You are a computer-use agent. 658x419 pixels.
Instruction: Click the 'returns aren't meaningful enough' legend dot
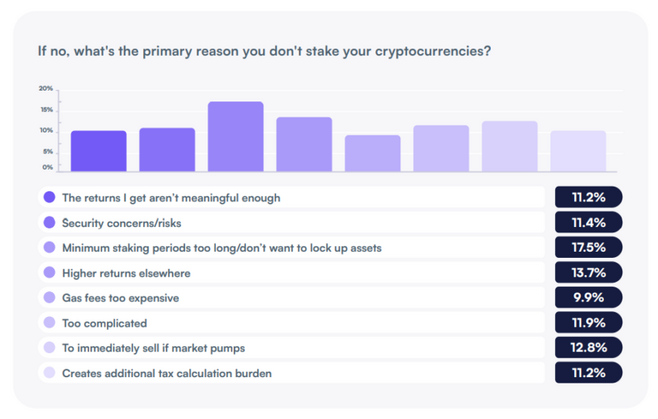tap(50, 197)
